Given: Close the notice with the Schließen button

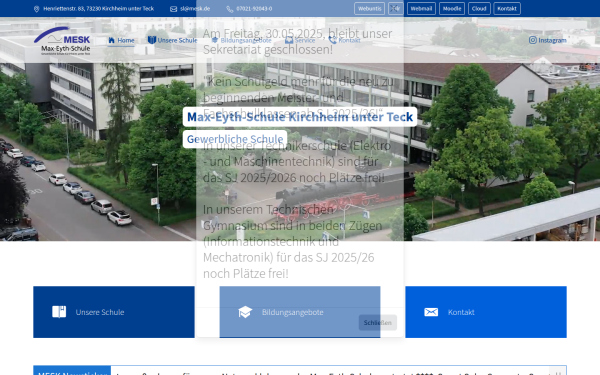Looking at the screenshot, I should click(378, 323).
